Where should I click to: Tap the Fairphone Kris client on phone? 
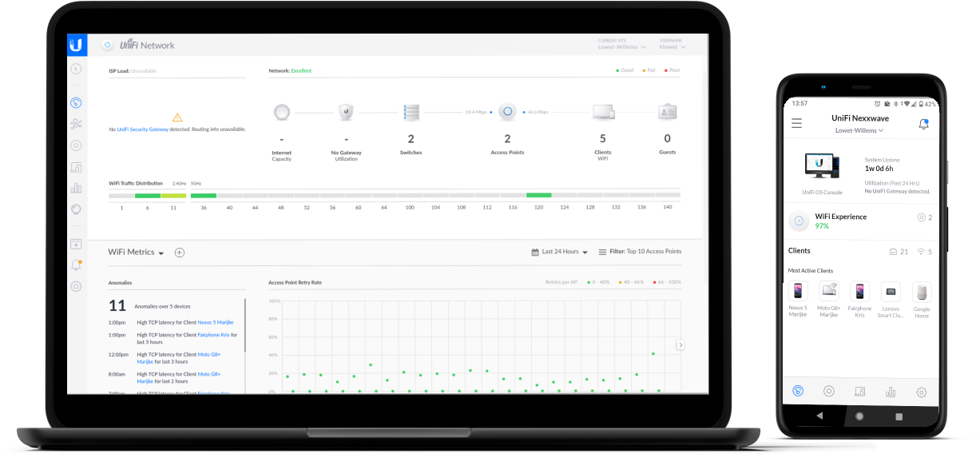coord(859,300)
